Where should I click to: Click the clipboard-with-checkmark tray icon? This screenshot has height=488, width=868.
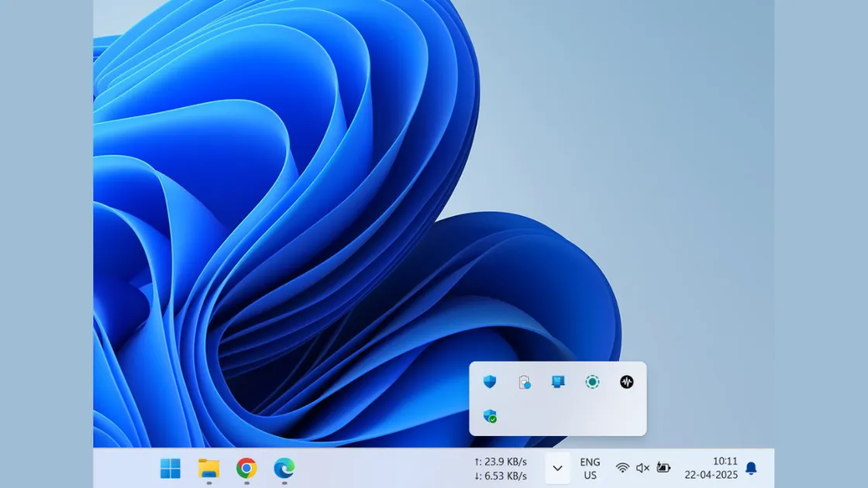(x=525, y=382)
